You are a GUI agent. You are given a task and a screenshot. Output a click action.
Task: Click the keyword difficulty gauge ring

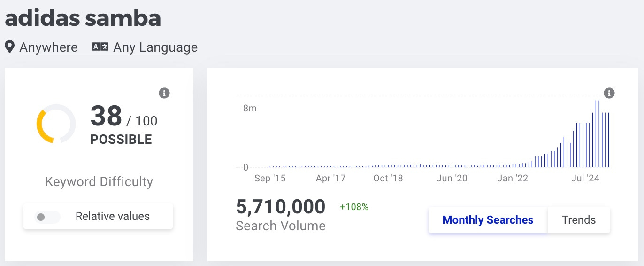pyautogui.click(x=56, y=124)
